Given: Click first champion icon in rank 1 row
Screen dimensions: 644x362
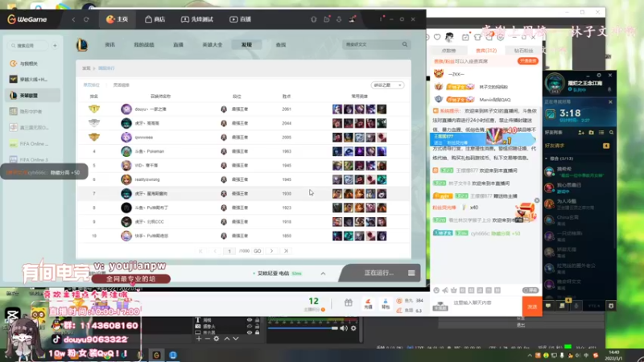Looking at the screenshot, I should tap(337, 109).
